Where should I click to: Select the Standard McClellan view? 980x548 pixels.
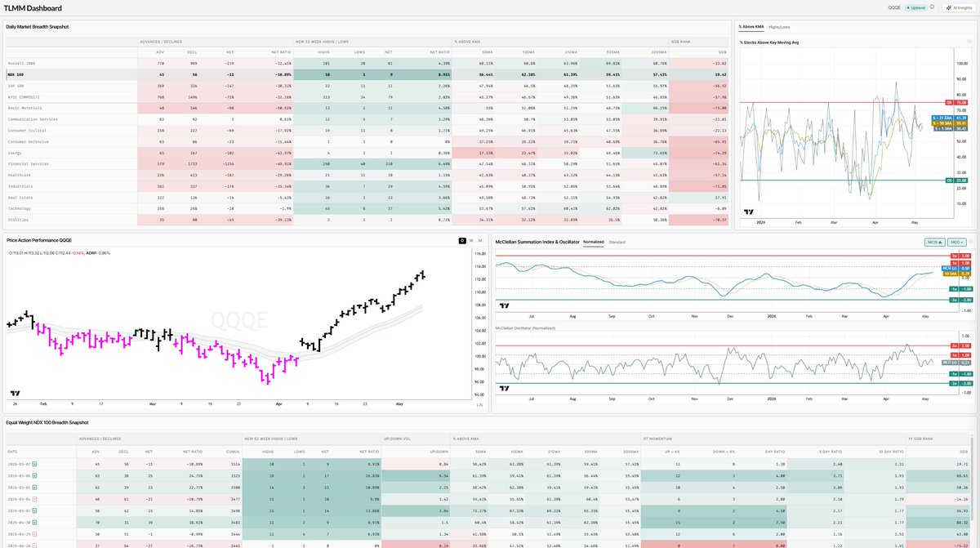coord(617,242)
